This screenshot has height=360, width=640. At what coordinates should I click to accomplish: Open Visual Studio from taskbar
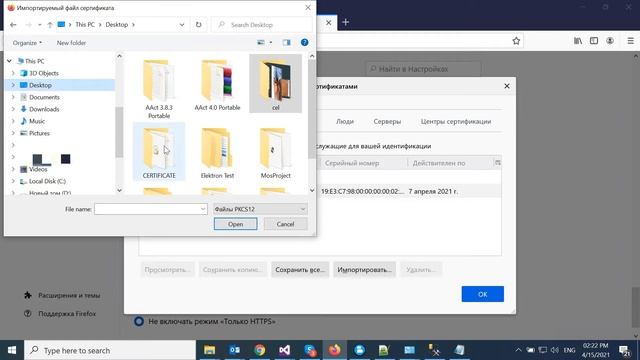(x=284, y=350)
